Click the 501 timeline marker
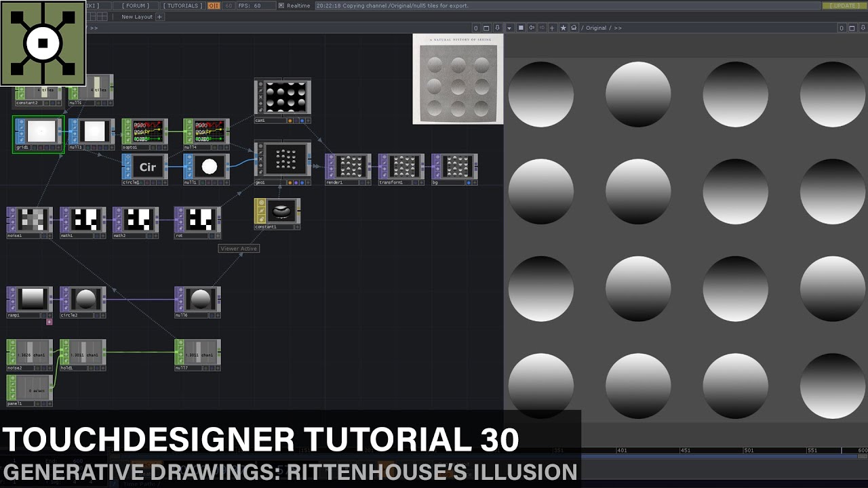This screenshot has width=868, height=488. pyautogui.click(x=748, y=450)
